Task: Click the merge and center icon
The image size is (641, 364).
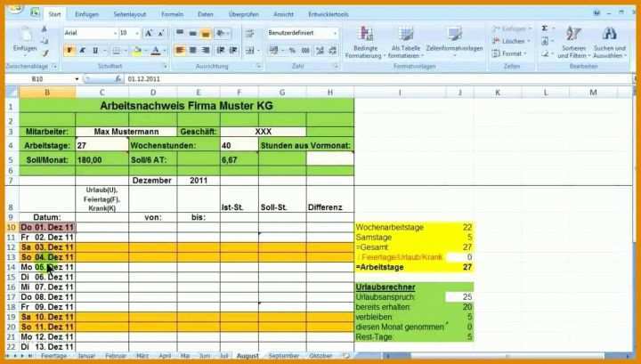Action: coord(250,51)
